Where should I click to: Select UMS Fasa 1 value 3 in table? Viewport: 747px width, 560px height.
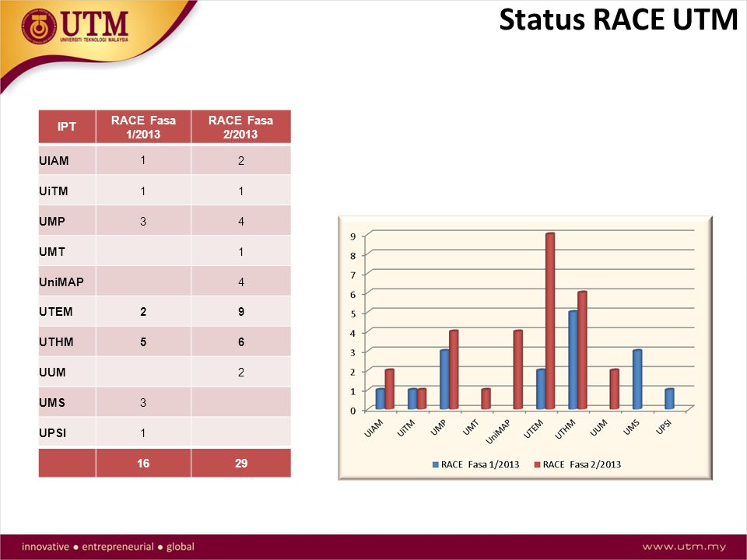tap(143, 402)
